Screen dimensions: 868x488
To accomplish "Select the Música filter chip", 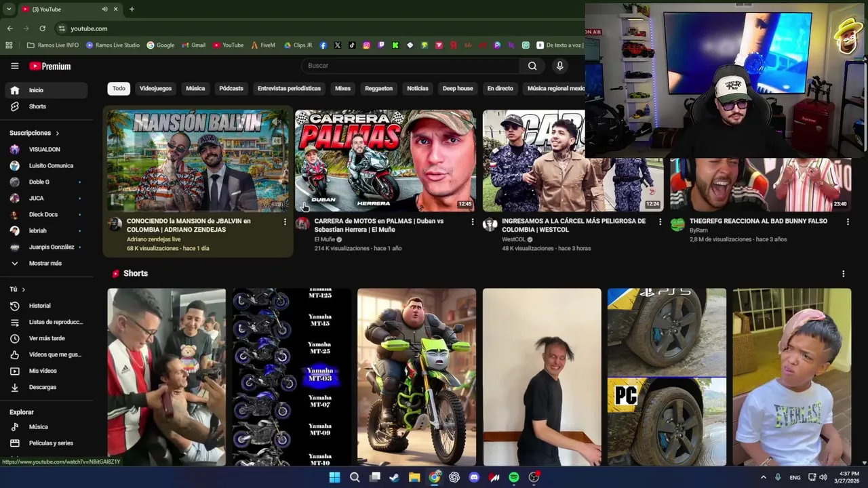I will pos(195,89).
